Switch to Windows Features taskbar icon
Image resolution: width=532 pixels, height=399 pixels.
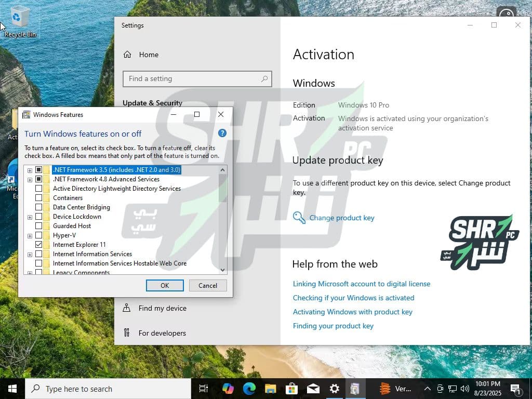click(x=355, y=389)
